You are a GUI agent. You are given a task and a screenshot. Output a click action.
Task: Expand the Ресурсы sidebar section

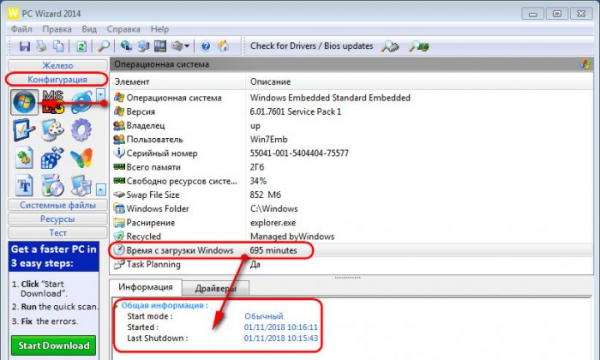57,219
